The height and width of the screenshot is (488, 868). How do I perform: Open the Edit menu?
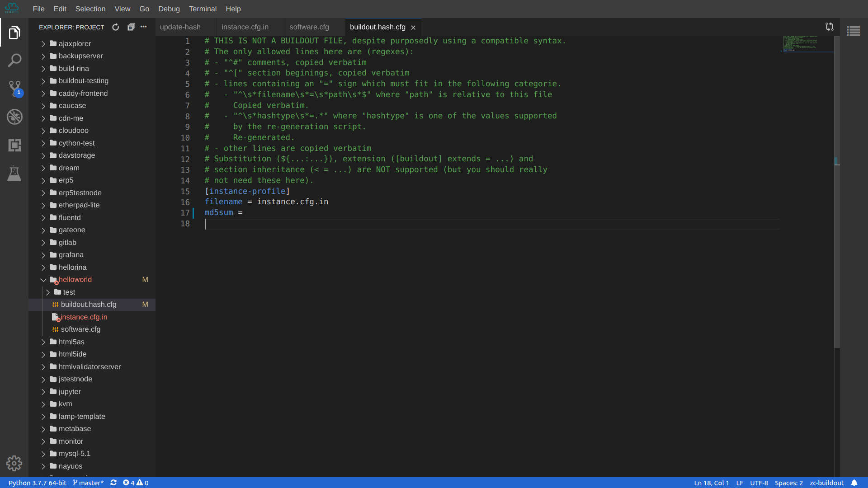coord(60,9)
